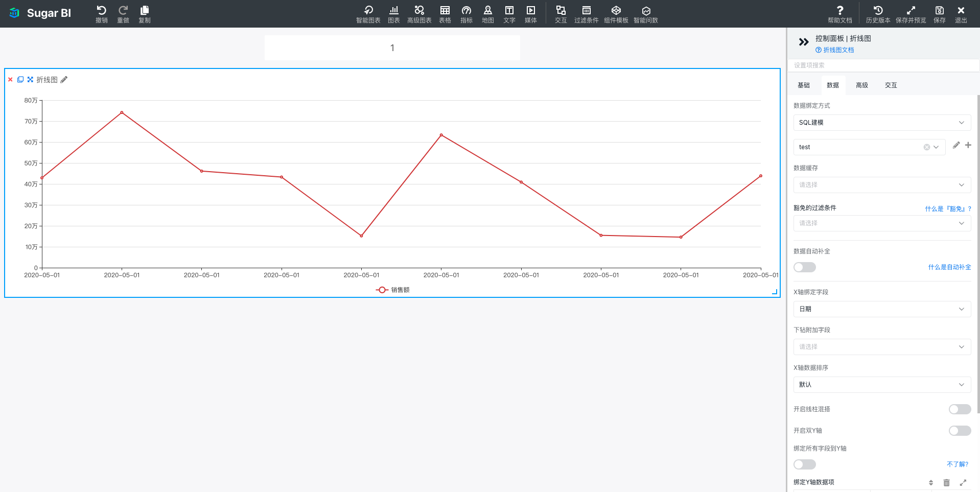Collapse the control panel double-arrow icon
980x492 pixels.
(804, 42)
